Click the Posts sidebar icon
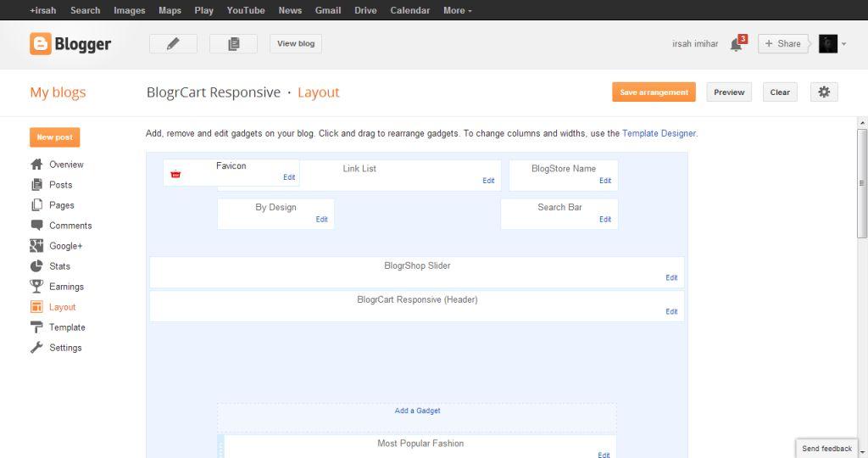The image size is (868, 458). (x=36, y=184)
